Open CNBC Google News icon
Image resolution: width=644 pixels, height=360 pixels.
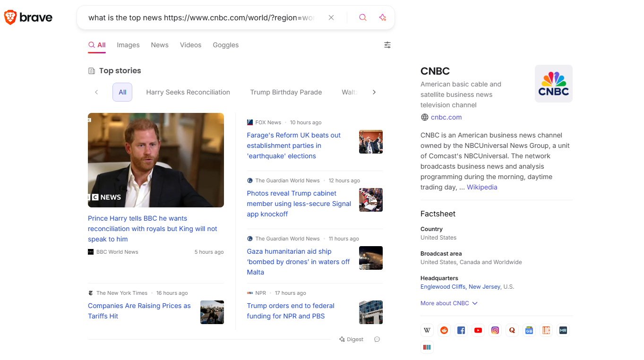529,330
